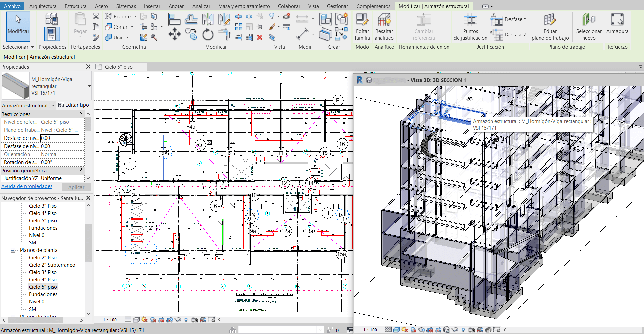Click the Editar tipo button
The width and height of the screenshot is (644, 334).
click(74, 105)
